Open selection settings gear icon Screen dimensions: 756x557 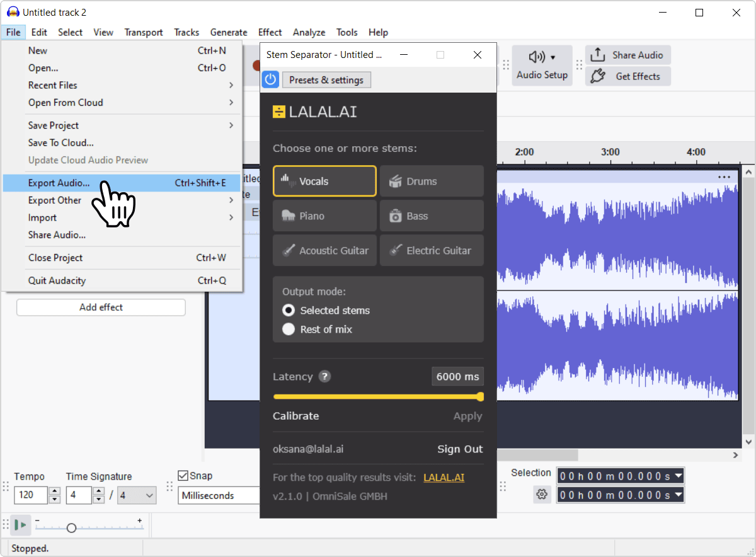coord(542,495)
